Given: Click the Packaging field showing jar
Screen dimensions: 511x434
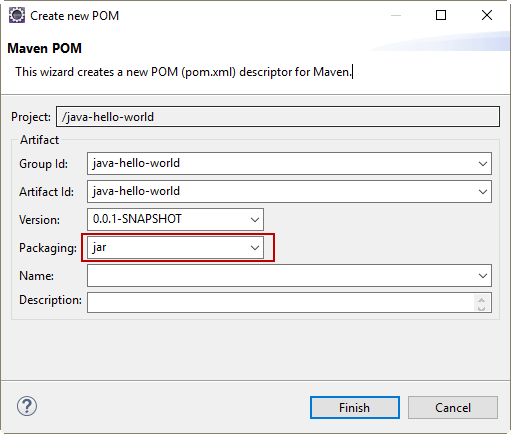Looking at the screenshot, I should (x=168, y=247).
